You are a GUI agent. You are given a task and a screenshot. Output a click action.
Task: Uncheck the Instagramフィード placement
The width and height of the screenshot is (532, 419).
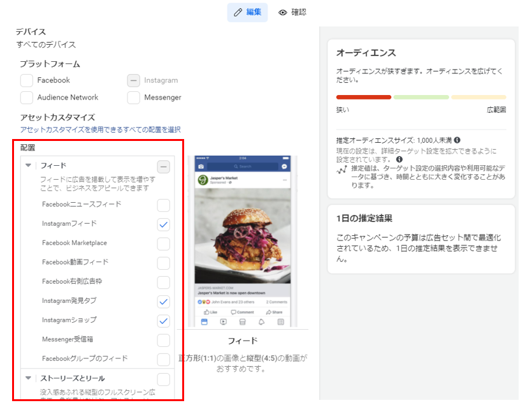click(x=164, y=224)
